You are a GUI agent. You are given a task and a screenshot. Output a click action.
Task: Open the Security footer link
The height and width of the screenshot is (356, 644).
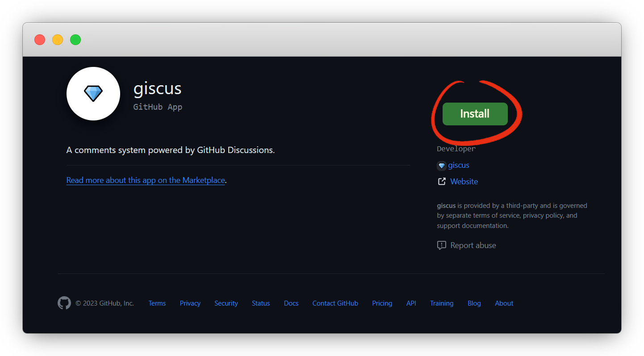226,303
